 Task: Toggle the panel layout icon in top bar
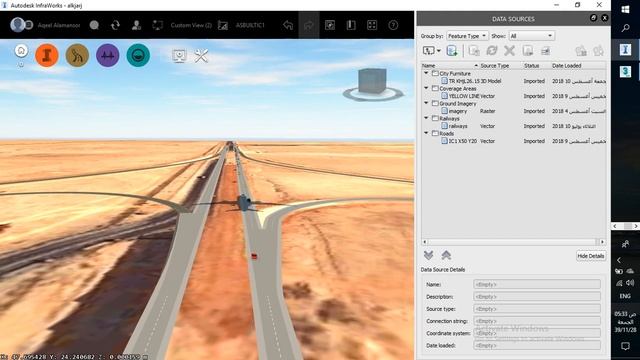tap(351, 25)
